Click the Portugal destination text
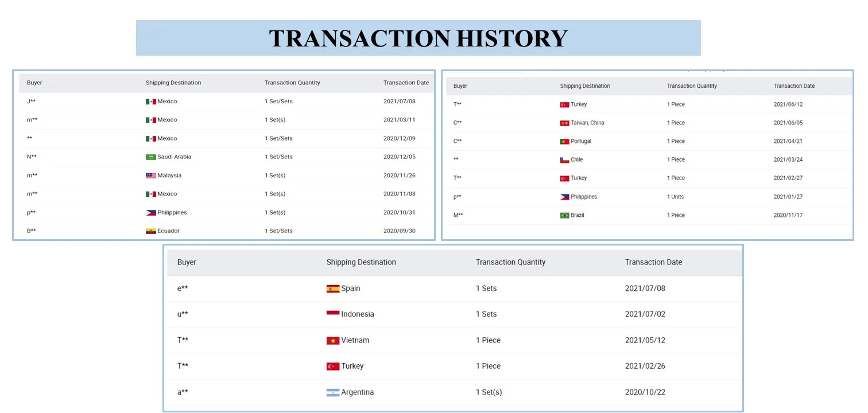 click(x=581, y=141)
